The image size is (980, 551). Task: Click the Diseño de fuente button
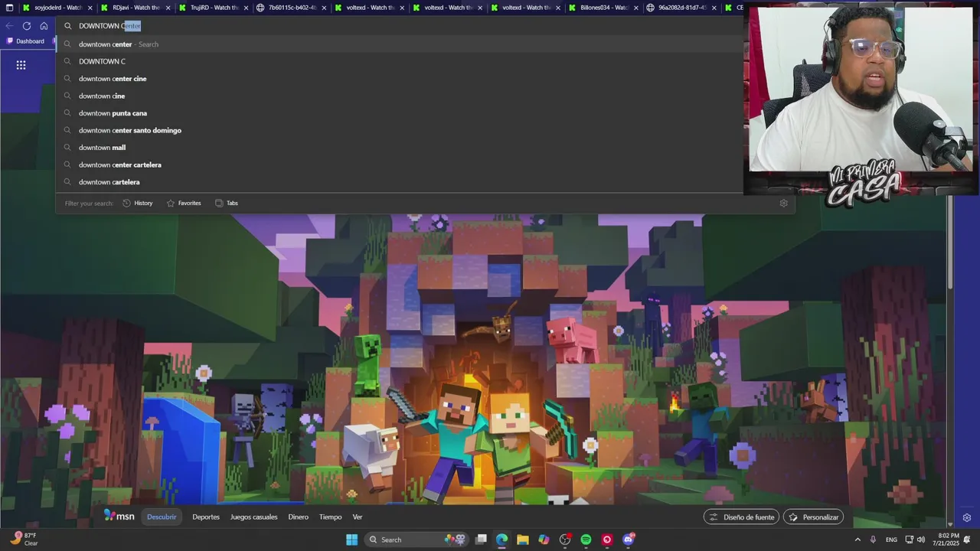coord(741,517)
